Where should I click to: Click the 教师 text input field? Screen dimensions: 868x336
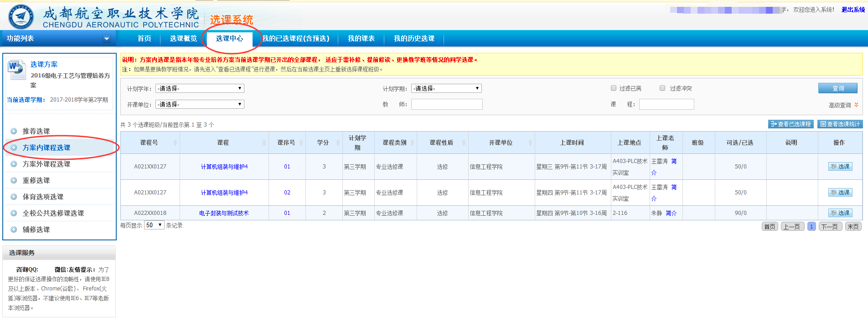point(446,105)
